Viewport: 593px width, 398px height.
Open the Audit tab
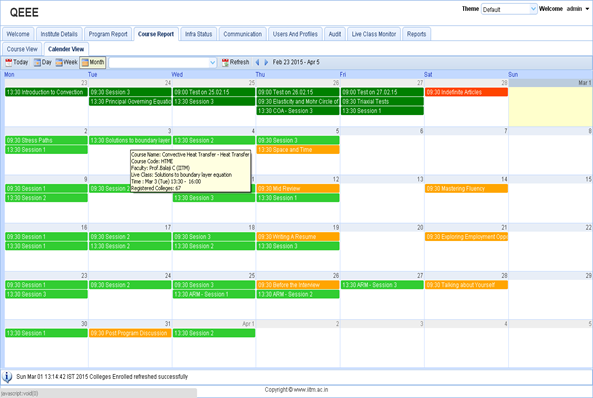pyautogui.click(x=335, y=34)
